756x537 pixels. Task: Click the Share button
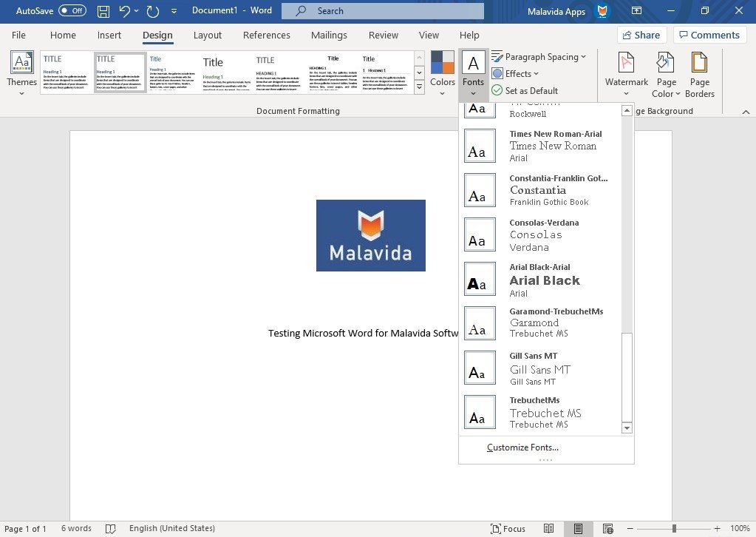pos(641,35)
